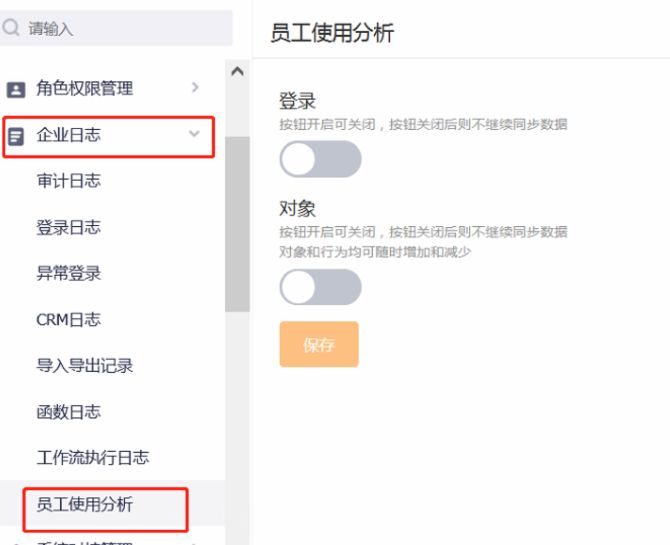Screen dimensions: 670x545
Task: Enable the 登录 sync toggle
Action: click(320, 159)
